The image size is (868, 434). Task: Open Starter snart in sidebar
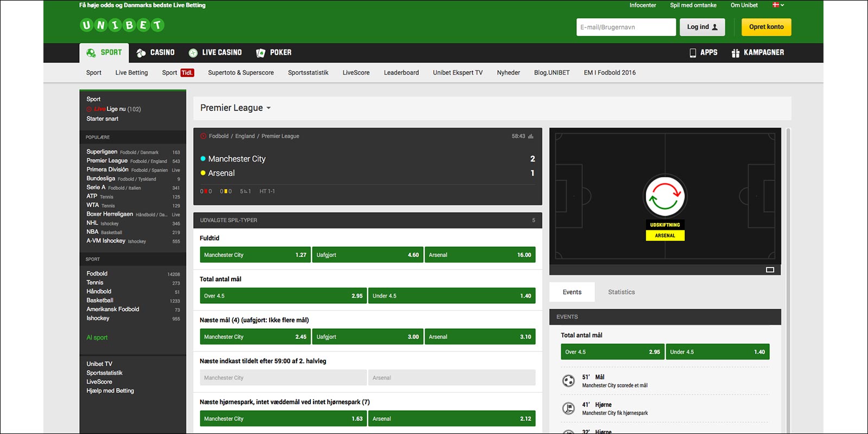[103, 119]
